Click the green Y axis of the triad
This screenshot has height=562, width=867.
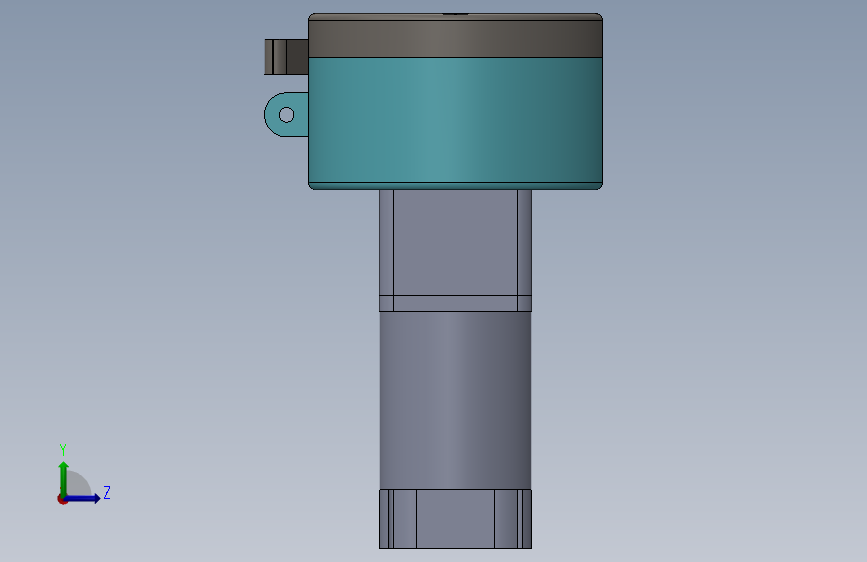pyautogui.click(x=64, y=478)
